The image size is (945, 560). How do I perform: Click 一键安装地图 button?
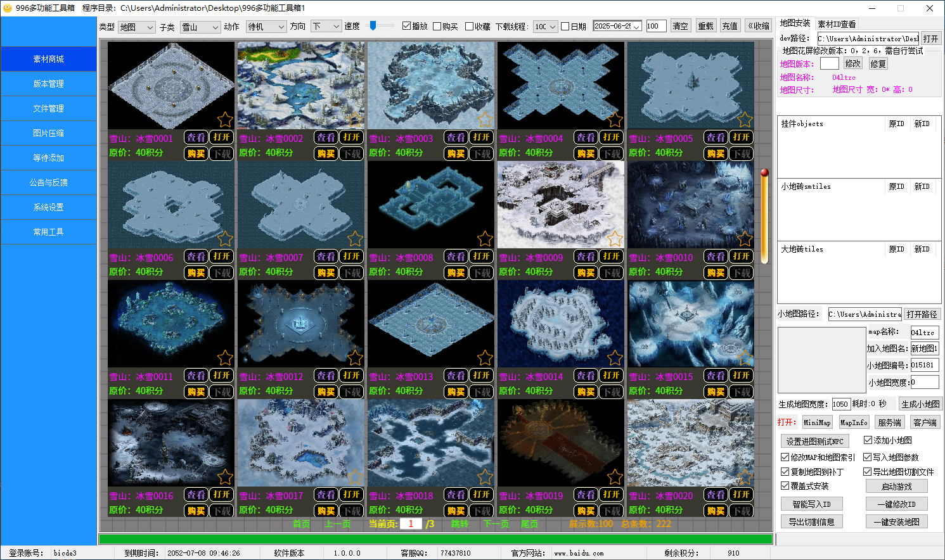[896, 522]
